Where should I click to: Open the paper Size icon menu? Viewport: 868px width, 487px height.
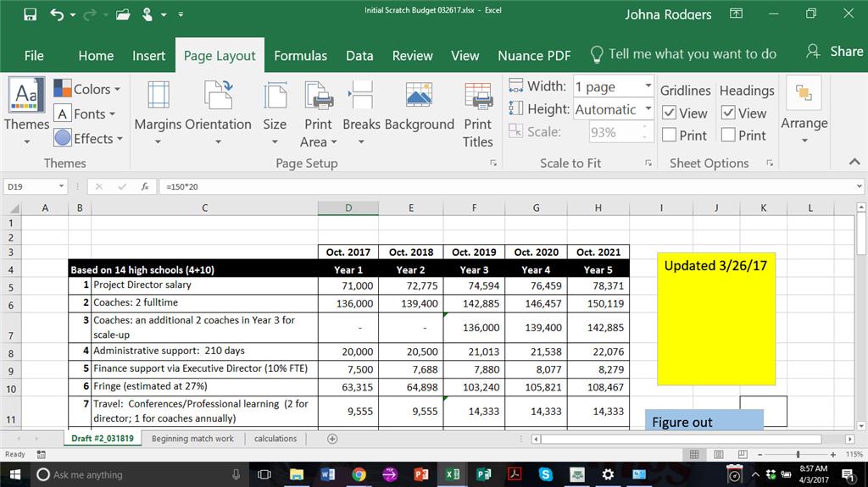tap(275, 95)
